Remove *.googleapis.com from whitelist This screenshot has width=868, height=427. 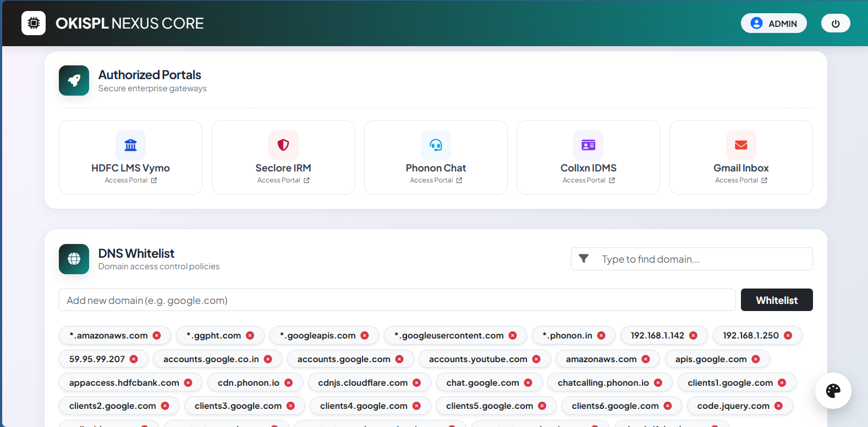[x=365, y=335]
